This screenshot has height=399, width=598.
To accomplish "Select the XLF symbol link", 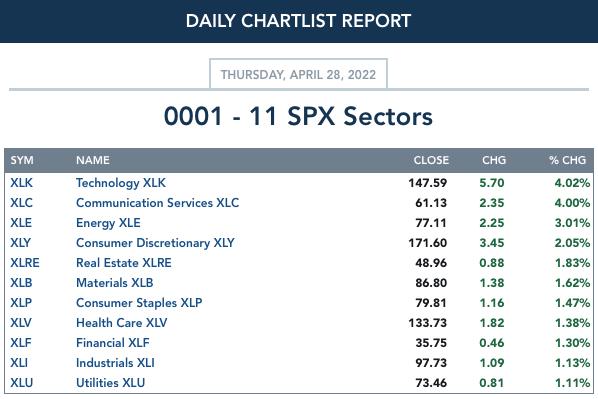I will click(21, 343).
